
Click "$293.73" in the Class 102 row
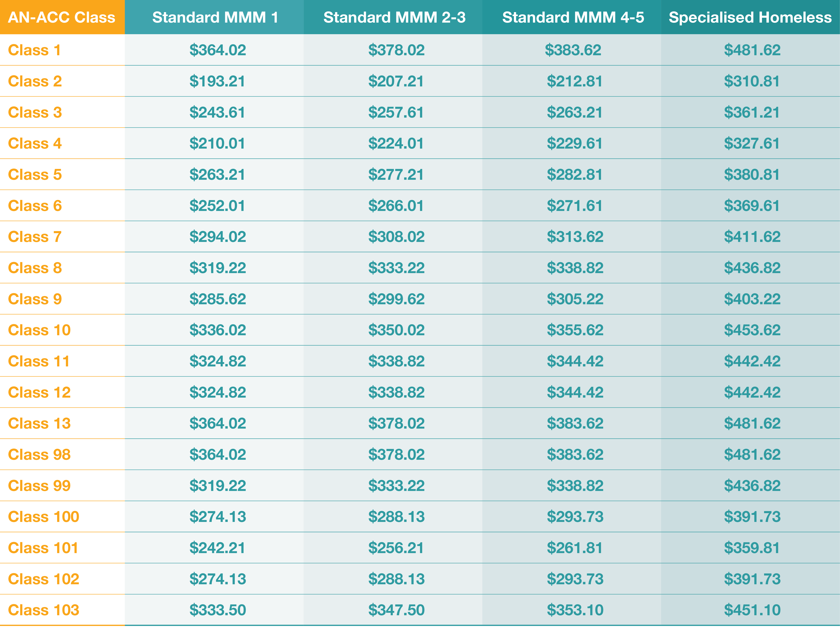(x=575, y=579)
